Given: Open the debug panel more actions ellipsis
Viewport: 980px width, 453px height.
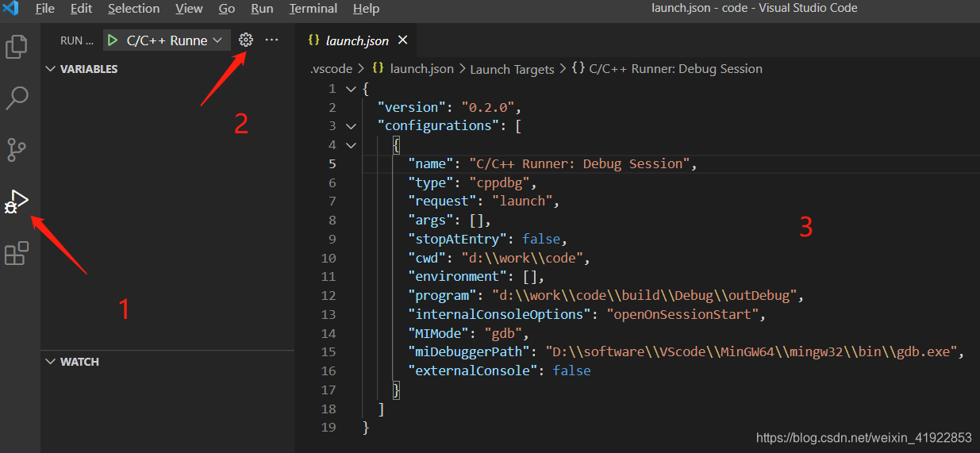Looking at the screenshot, I should coord(271,40).
